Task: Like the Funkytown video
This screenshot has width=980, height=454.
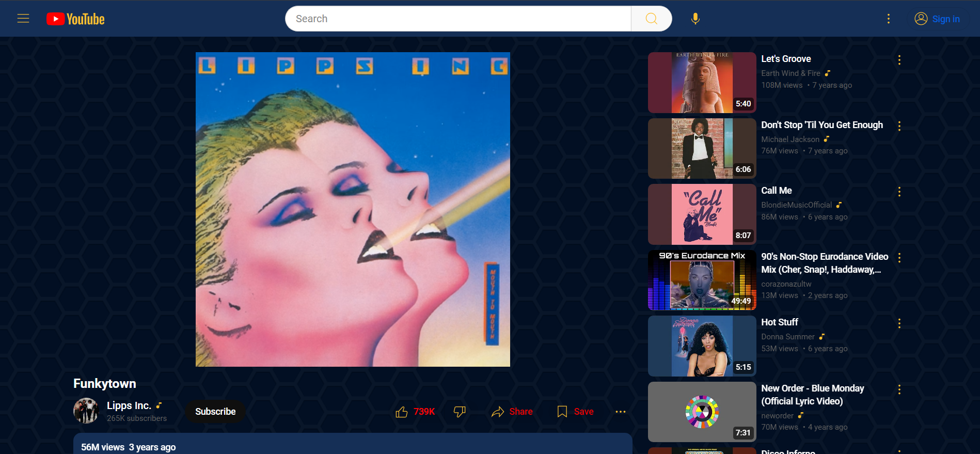Action: [x=402, y=412]
